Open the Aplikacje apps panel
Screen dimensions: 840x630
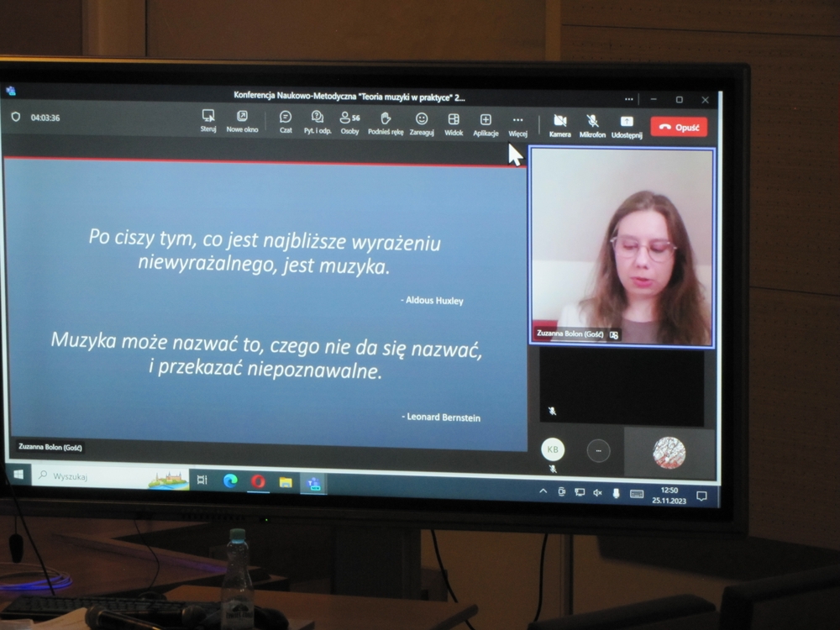(x=486, y=123)
